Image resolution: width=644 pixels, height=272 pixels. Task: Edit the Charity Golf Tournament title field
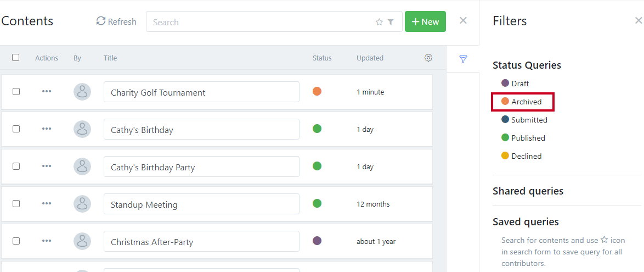coord(201,92)
